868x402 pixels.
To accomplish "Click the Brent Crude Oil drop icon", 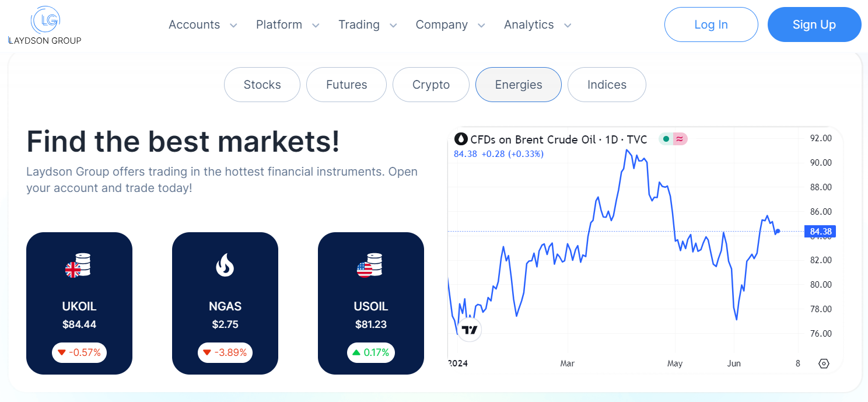I will pos(461,139).
